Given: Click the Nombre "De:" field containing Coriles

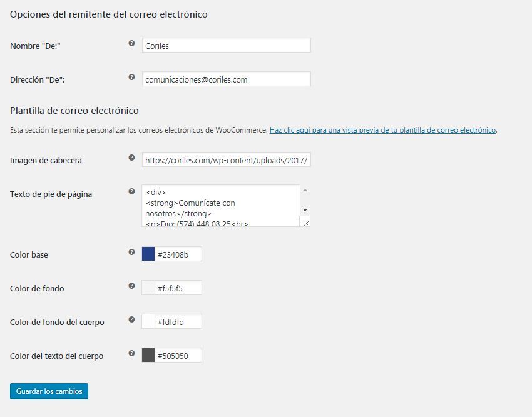Looking at the screenshot, I should point(227,45).
